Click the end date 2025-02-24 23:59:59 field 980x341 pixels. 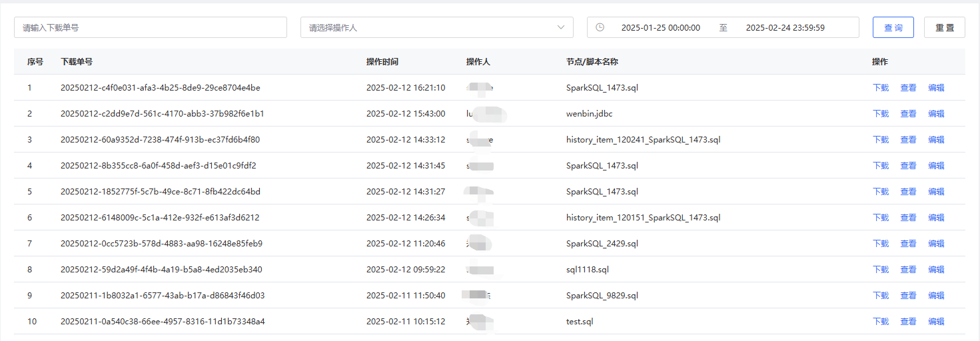785,28
